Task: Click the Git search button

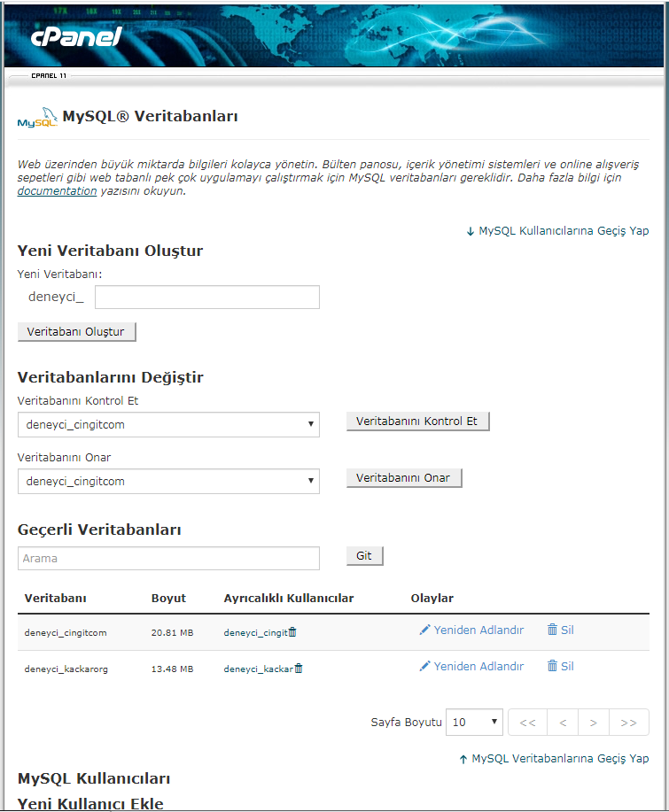Action: 364,556
